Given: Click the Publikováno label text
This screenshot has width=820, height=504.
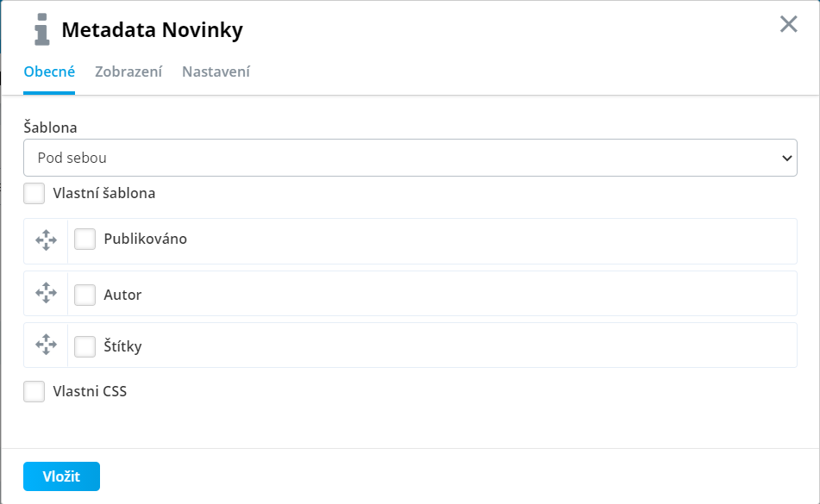Looking at the screenshot, I should 146,239.
